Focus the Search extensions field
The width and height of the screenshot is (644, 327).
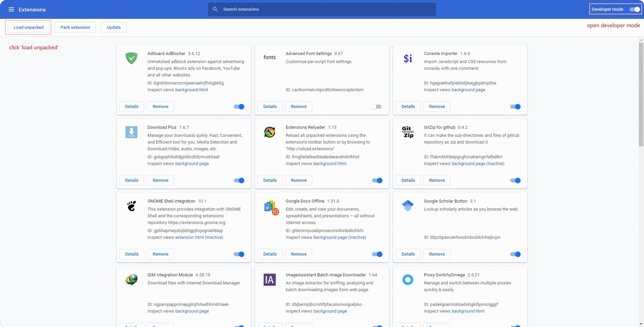[x=322, y=9]
